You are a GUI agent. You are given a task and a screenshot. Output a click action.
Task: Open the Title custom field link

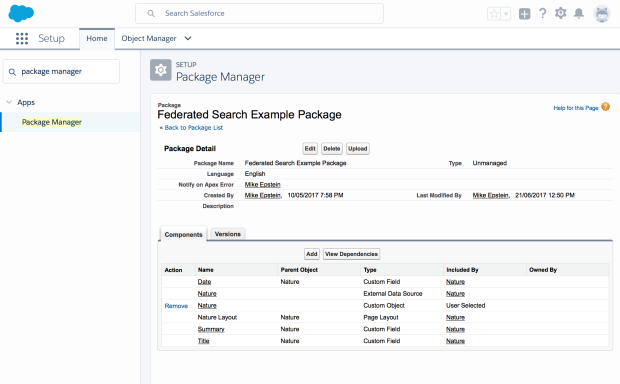204,341
